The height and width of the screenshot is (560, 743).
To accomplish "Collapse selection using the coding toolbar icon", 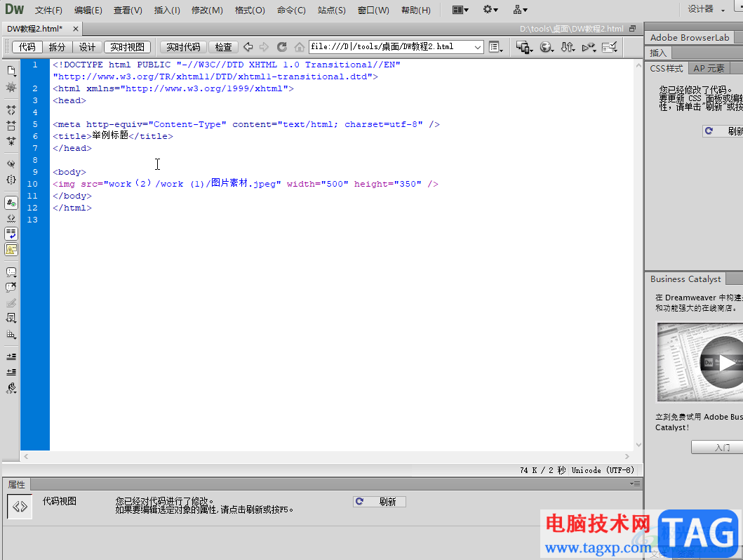I will [x=11, y=126].
